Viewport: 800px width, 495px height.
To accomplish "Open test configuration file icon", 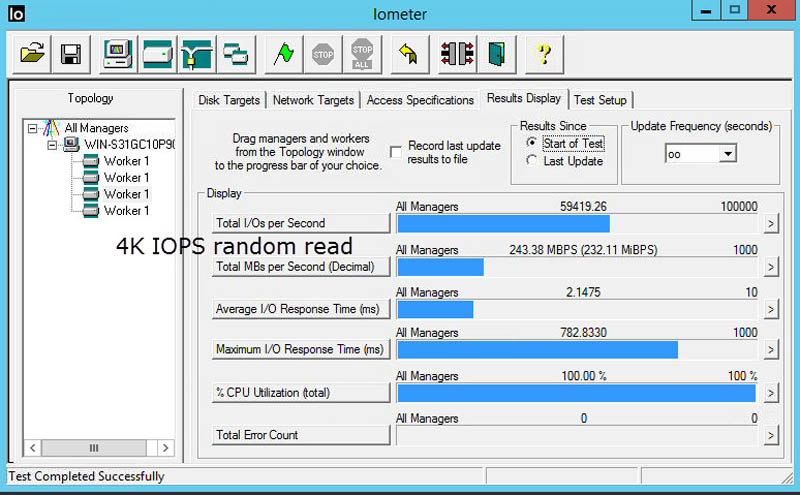I will click(32, 54).
